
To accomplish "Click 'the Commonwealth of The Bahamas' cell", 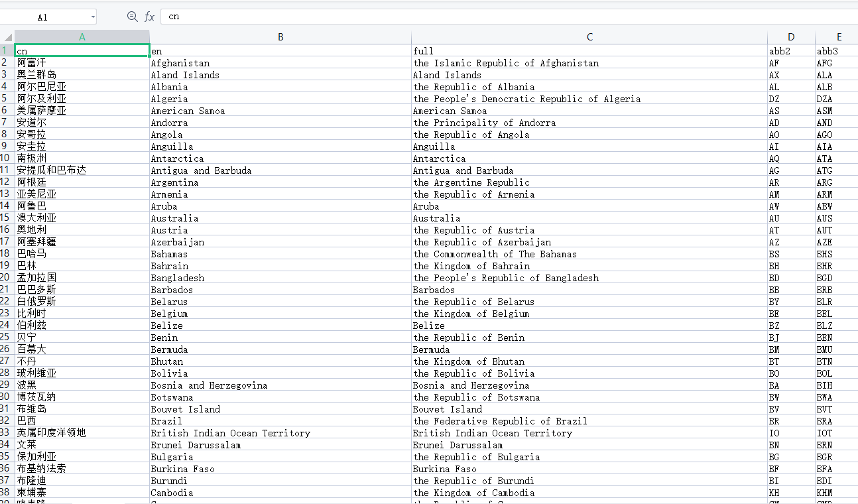I will click(x=589, y=254).
